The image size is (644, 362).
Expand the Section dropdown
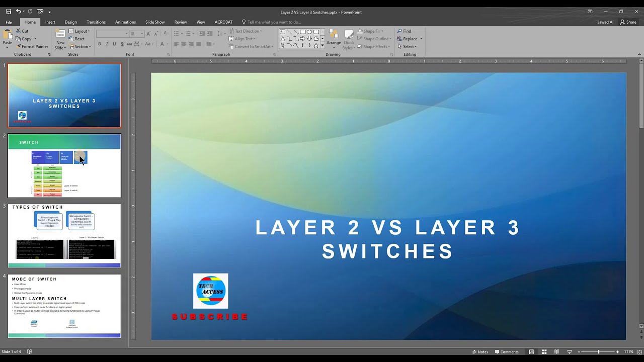(x=79, y=47)
